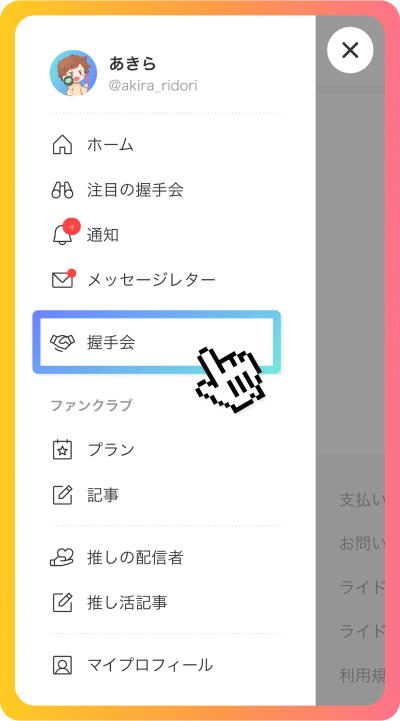Click the house icon for ホーム
400x721 pixels.
point(62,145)
